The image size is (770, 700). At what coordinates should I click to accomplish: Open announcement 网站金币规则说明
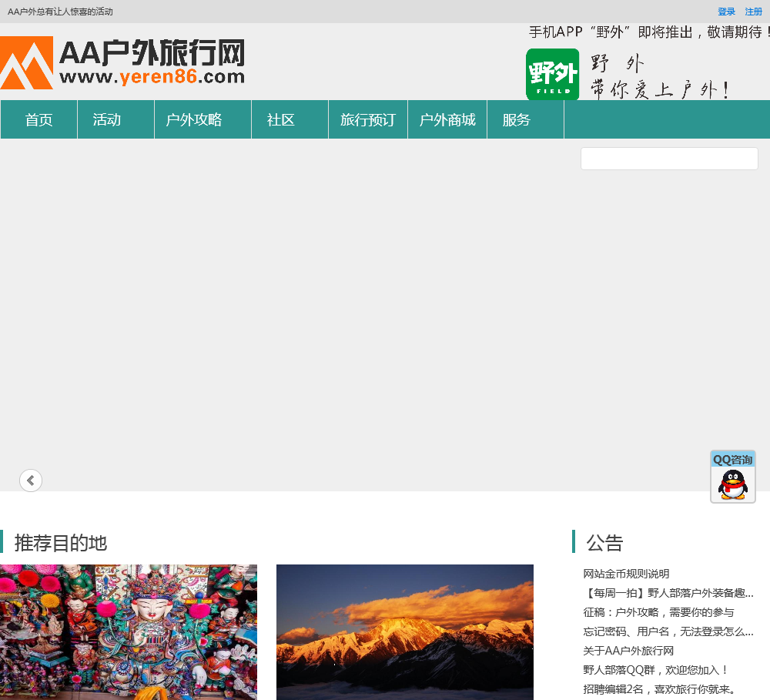pos(626,574)
